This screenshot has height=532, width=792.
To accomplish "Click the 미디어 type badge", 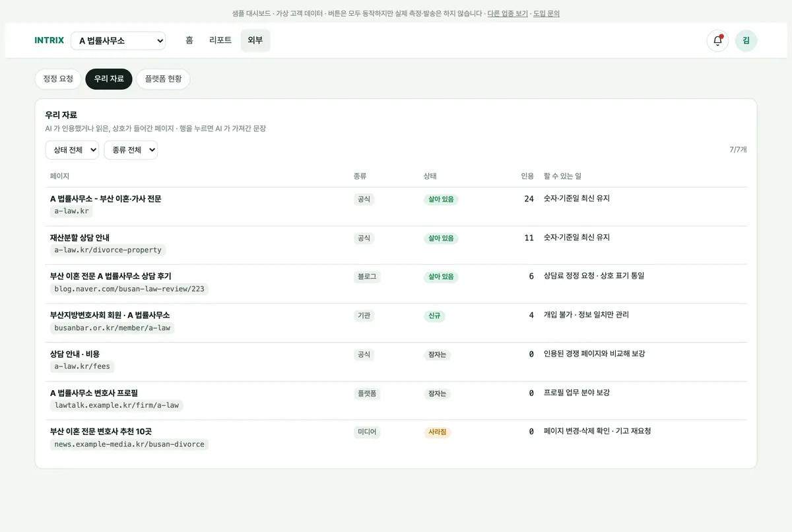I will click(367, 432).
